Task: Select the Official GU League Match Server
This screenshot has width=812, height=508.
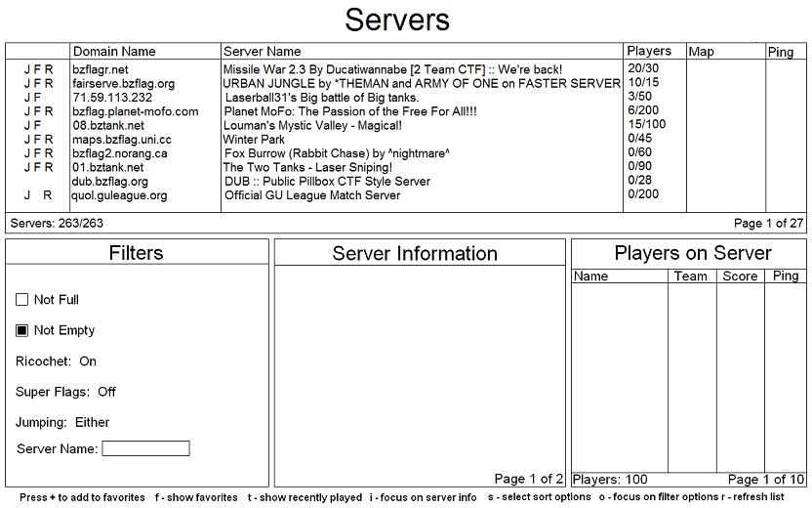Action: (x=312, y=195)
